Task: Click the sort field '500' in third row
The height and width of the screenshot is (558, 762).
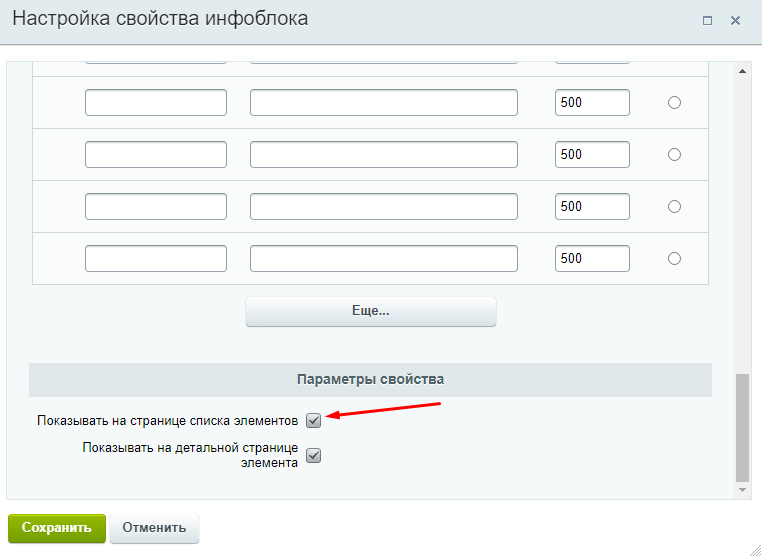Action: pyautogui.click(x=592, y=207)
